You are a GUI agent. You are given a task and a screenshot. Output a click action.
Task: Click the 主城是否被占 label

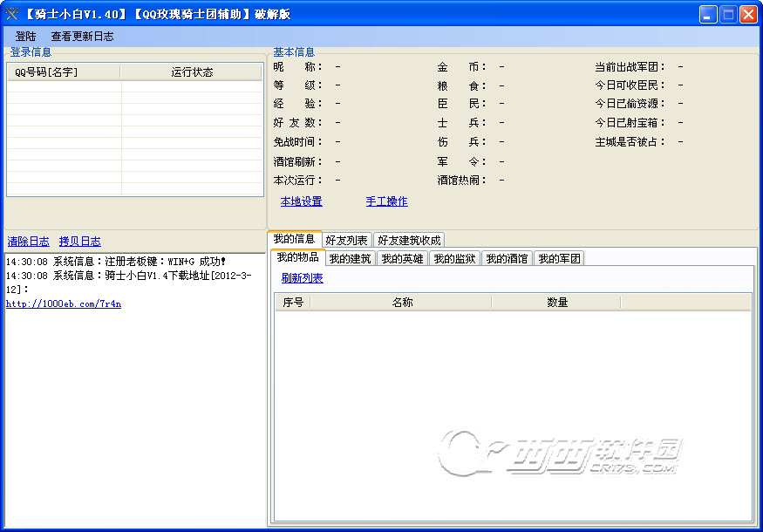pyautogui.click(x=630, y=142)
